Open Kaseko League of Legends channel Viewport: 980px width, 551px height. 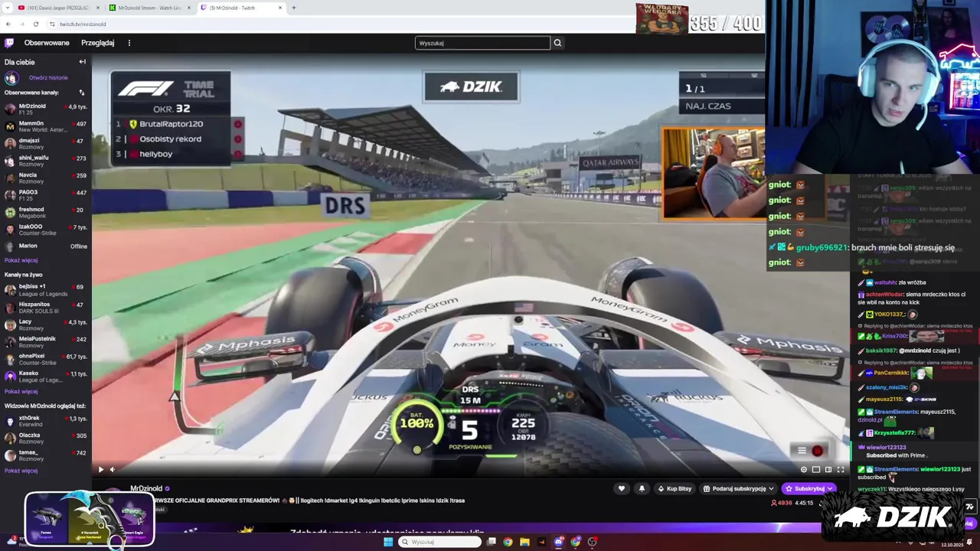click(x=46, y=377)
